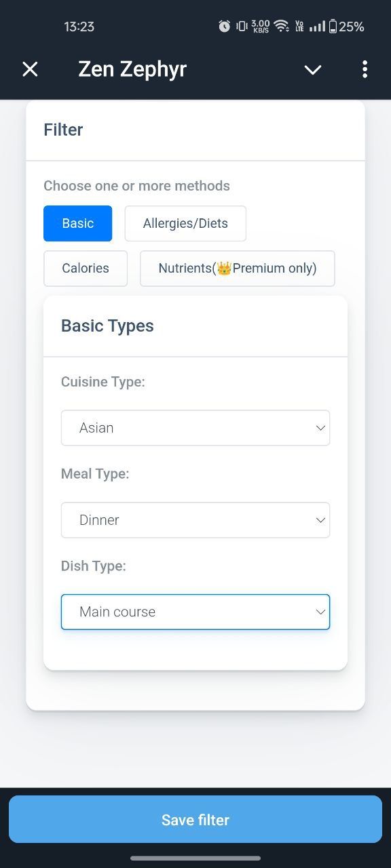Tap the battery indicator icon
This screenshot has height=868, width=391.
pos(333,26)
